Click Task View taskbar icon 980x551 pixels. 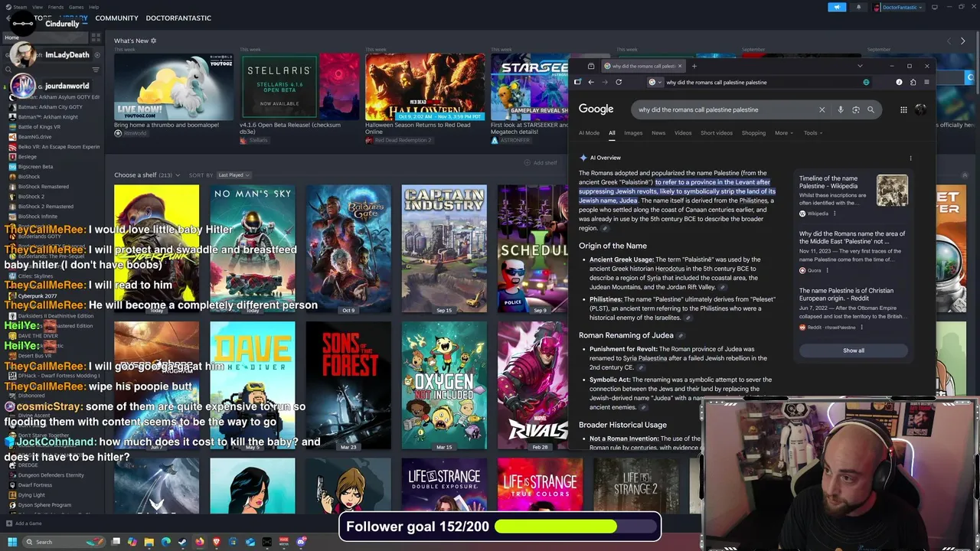[116, 542]
